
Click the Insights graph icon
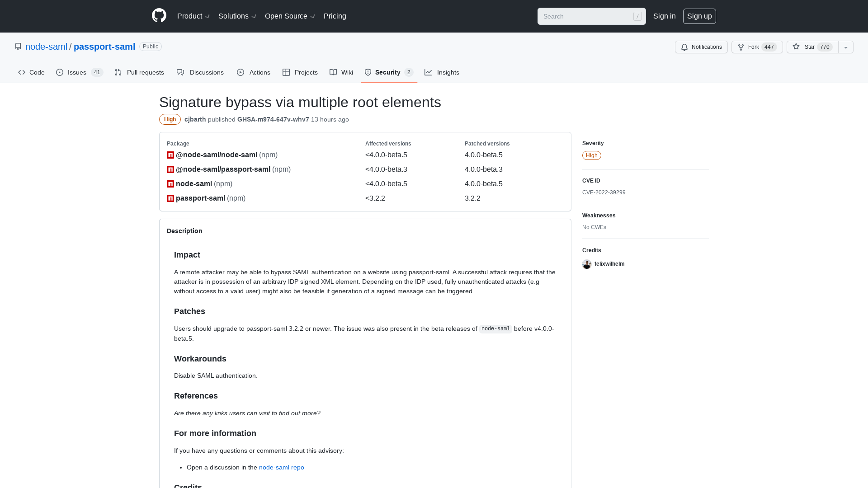point(428,72)
